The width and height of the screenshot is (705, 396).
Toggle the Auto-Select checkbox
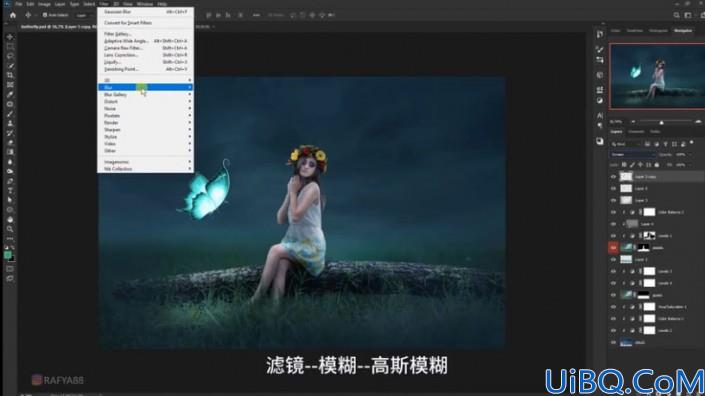coord(45,15)
